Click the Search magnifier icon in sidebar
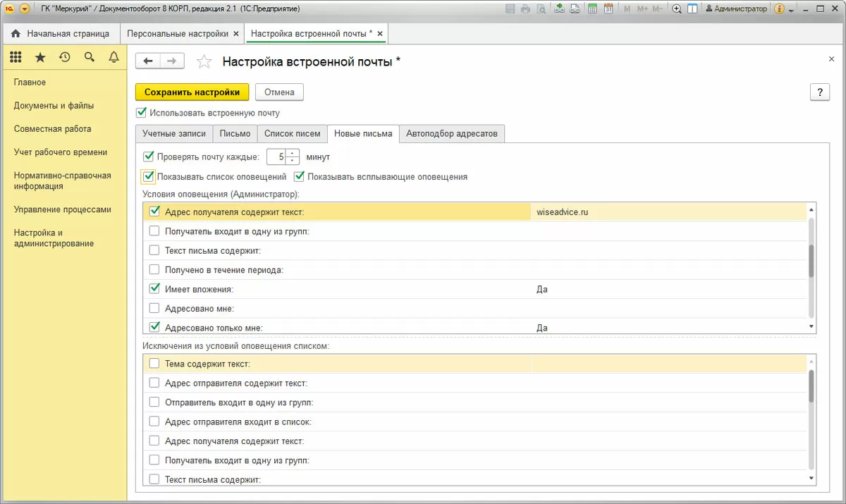 90,58
